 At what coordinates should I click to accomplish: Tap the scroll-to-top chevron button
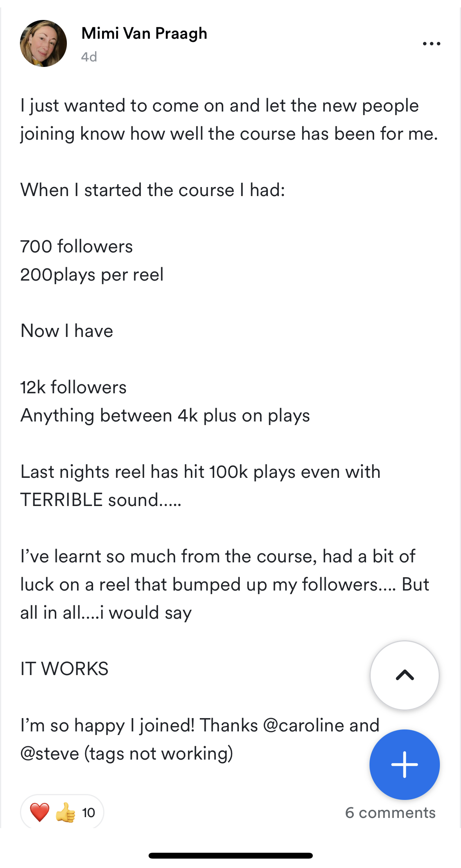pos(404,675)
